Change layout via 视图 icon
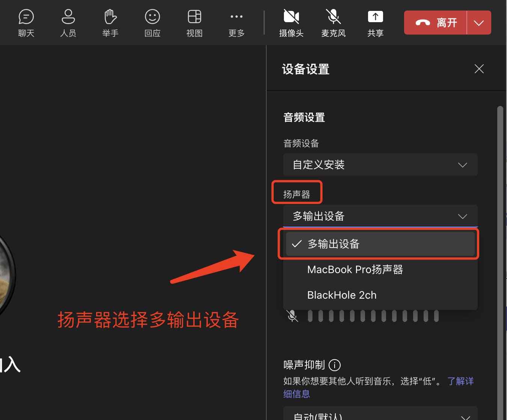This screenshot has width=507, height=420. tap(195, 23)
